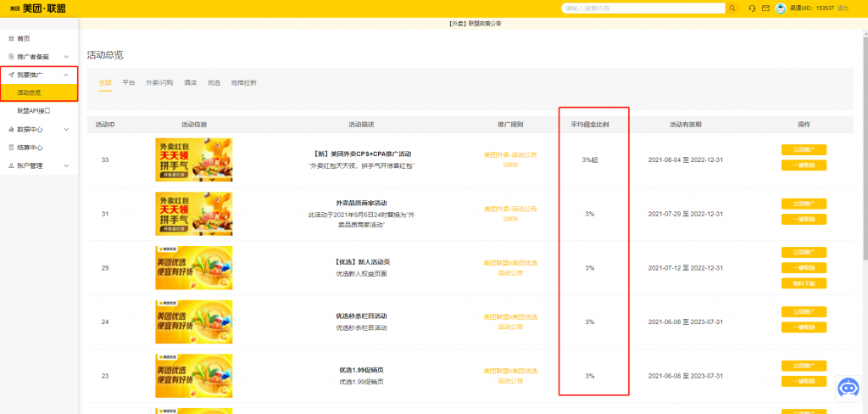Open 美团联盟x美团优选 活动公告 link in row 24
The width and height of the screenshot is (868, 414).
point(510,322)
